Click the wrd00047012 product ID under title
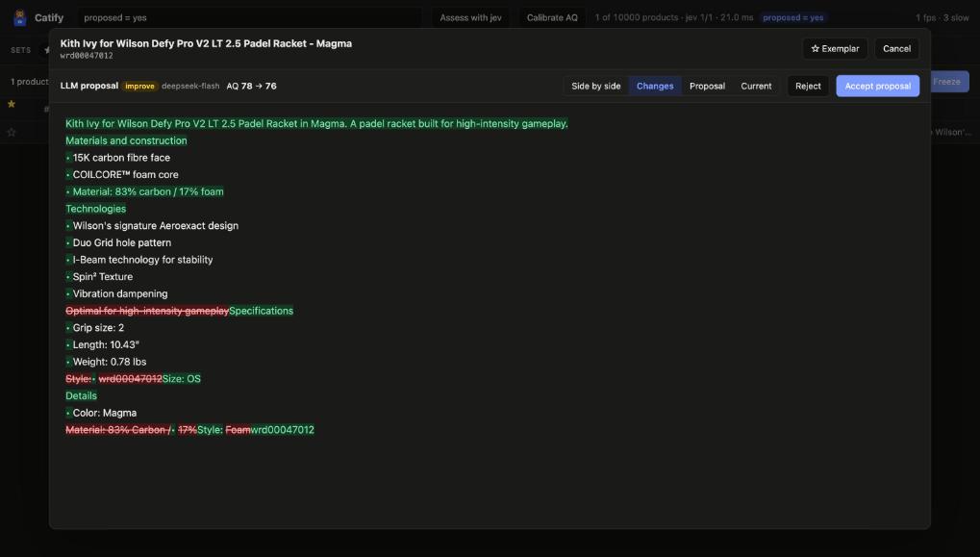Viewport: 980px width, 557px height. tap(87, 56)
